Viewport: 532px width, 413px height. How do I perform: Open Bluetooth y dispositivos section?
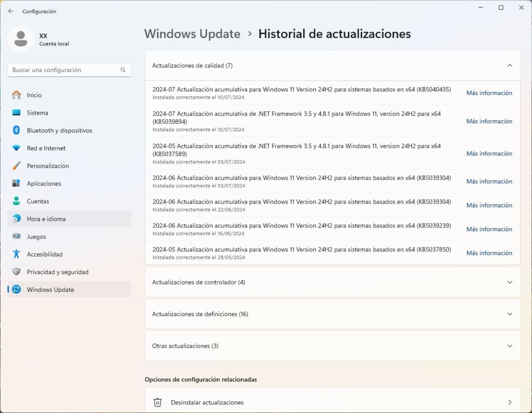69,130
